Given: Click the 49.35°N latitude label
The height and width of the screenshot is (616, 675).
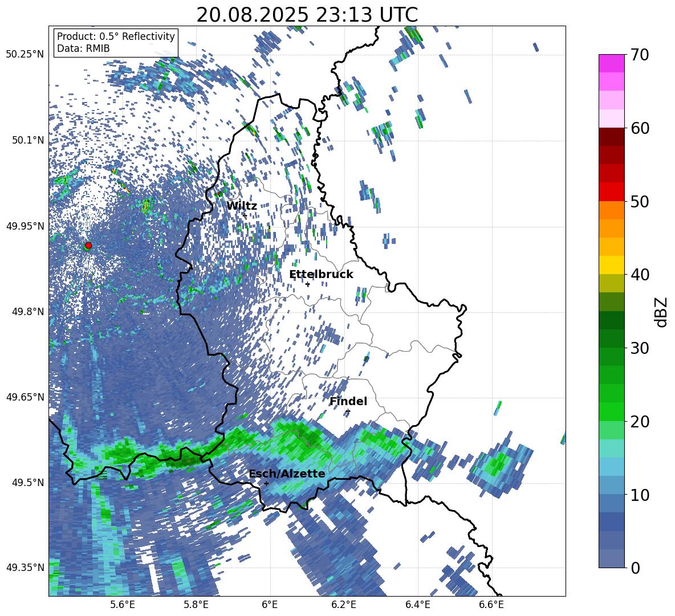Looking at the screenshot, I should pos(25,568).
